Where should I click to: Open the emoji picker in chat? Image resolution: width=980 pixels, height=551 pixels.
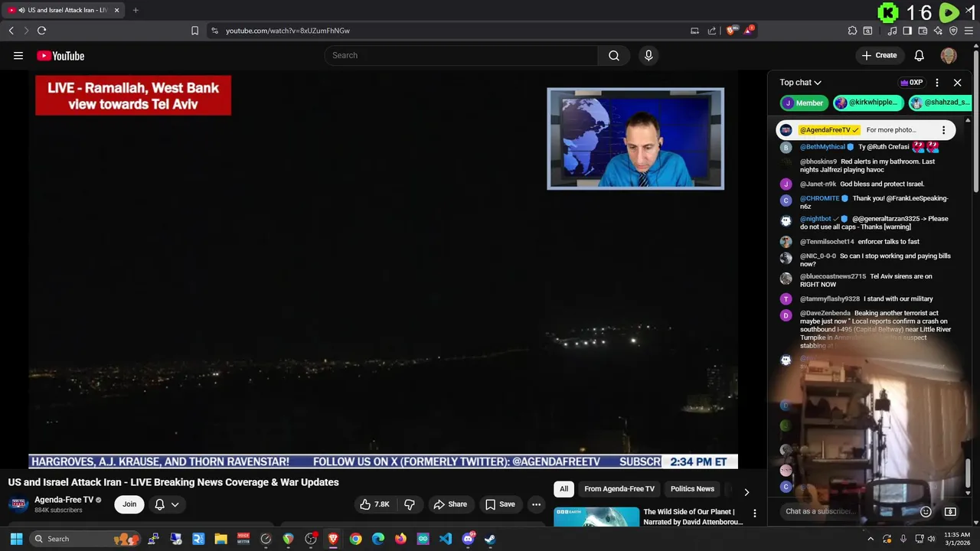coord(926,511)
